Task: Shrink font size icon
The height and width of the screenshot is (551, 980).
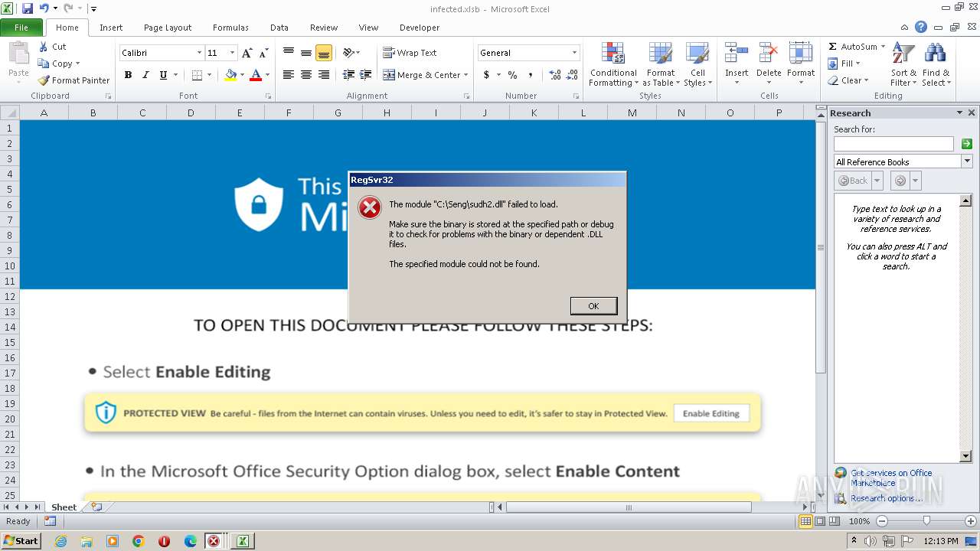Action: [x=263, y=53]
